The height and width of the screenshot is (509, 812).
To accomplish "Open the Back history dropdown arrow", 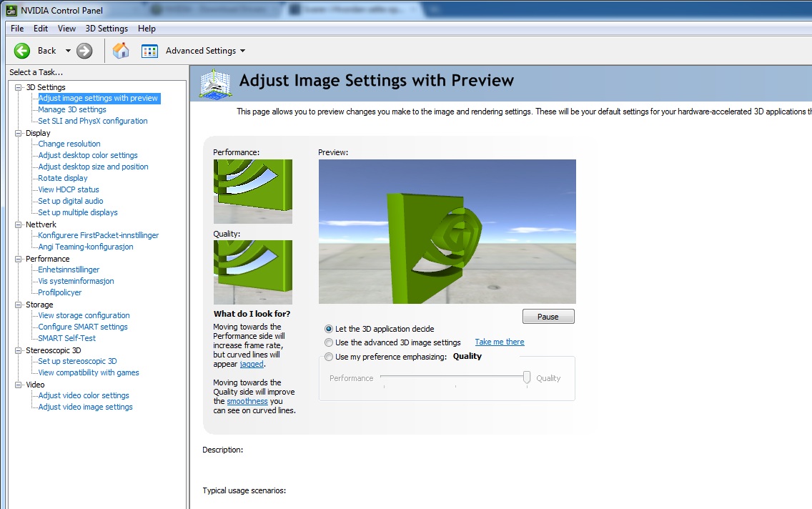I will [68, 51].
